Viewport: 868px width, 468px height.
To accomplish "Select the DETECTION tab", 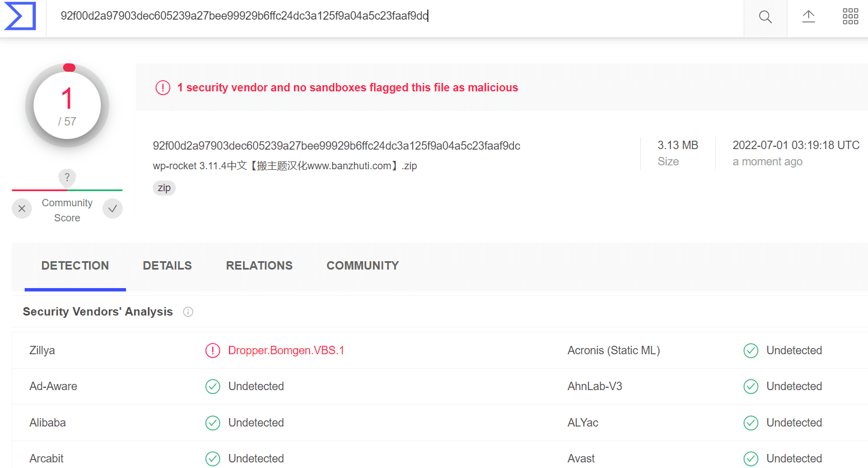I will (75, 266).
